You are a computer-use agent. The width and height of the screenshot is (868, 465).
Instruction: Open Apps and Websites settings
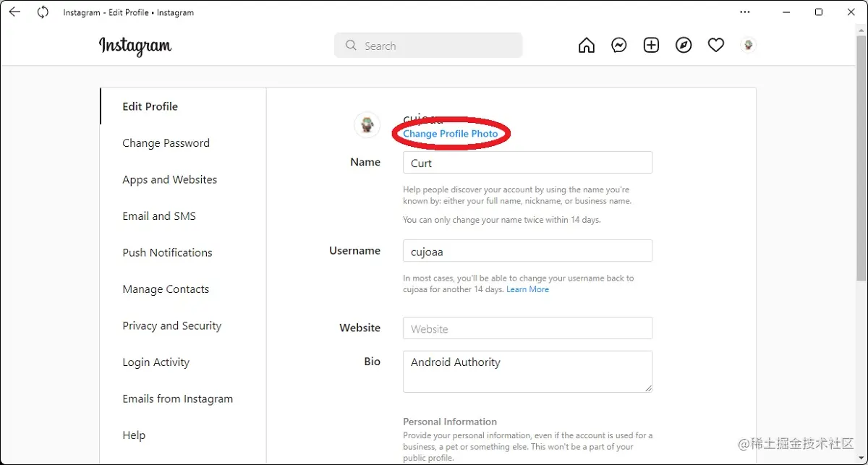point(169,179)
